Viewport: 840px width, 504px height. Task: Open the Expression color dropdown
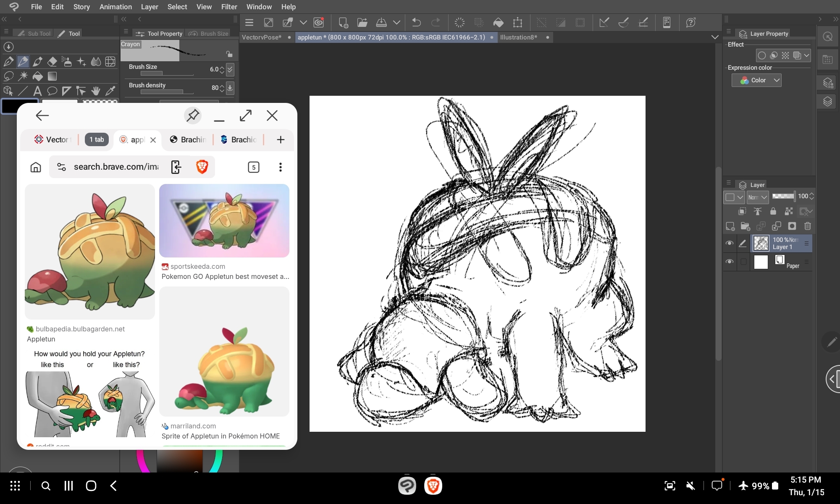pyautogui.click(x=756, y=80)
